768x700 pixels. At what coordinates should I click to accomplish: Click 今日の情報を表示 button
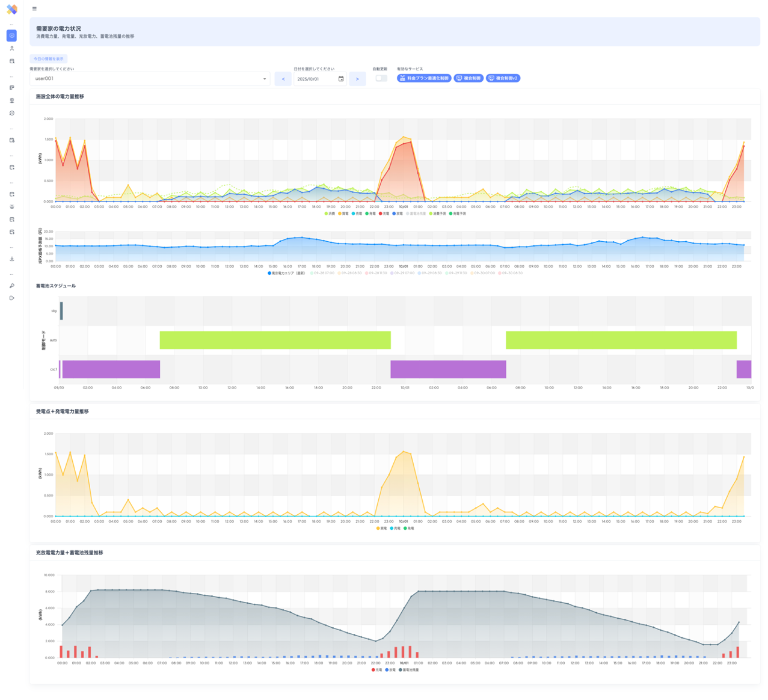pyautogui.click(x=49, y=59)
